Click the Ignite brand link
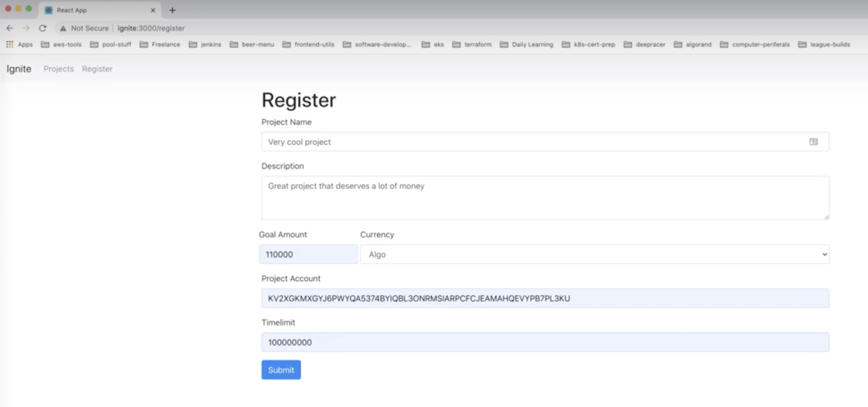Screen dimensions: 868x407 (18, 69)
